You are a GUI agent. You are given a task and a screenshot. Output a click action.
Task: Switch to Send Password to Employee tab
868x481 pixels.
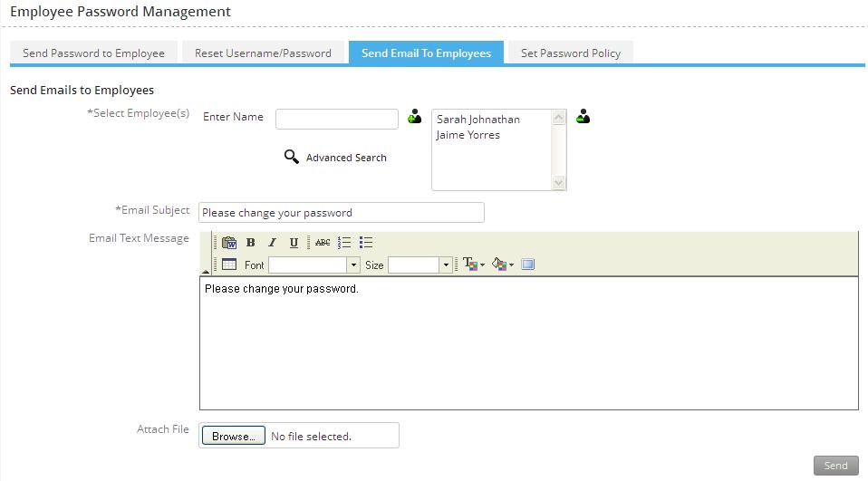click(93, 53)
